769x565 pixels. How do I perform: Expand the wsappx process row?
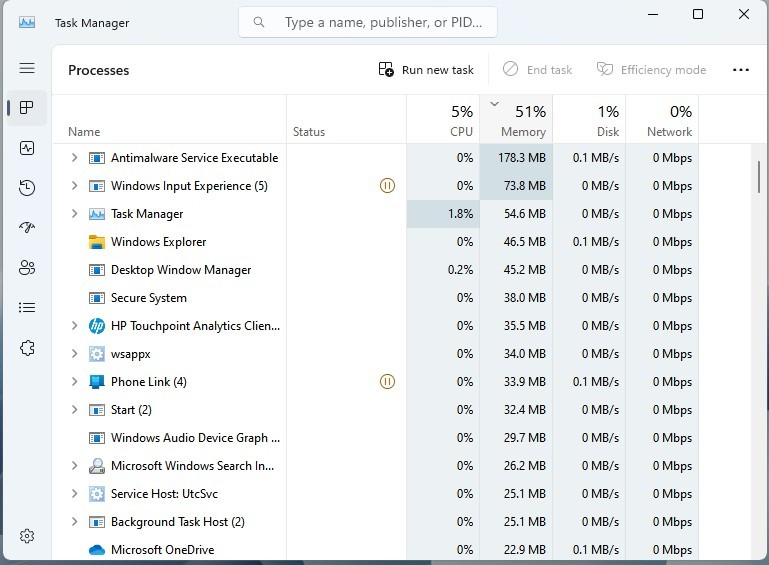point(75,354)
